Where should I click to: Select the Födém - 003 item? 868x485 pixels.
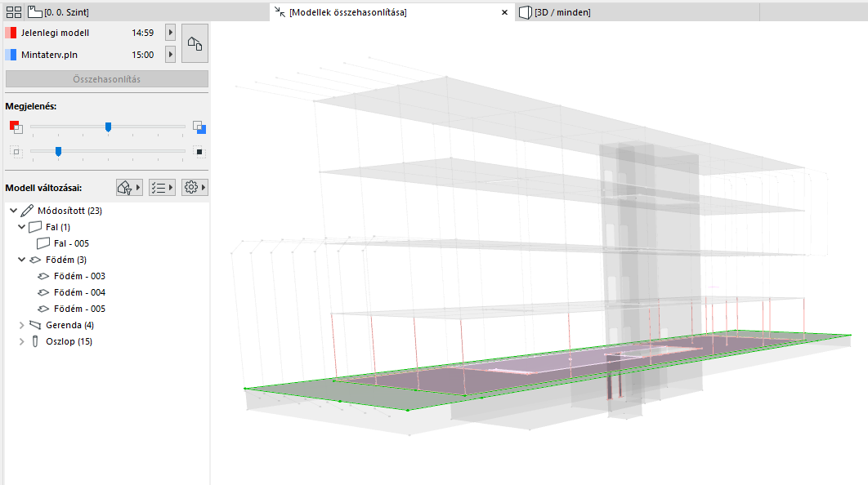[x=79, y=276]
